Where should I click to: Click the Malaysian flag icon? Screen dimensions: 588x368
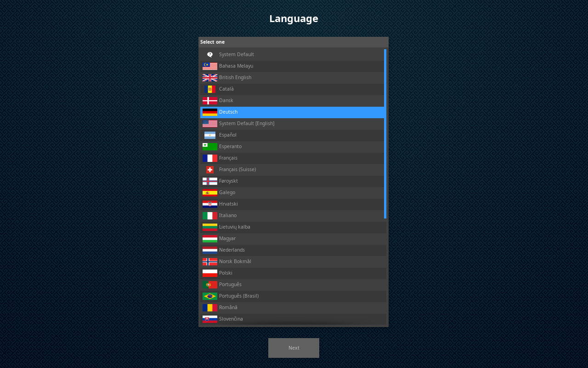click(210, 66)
